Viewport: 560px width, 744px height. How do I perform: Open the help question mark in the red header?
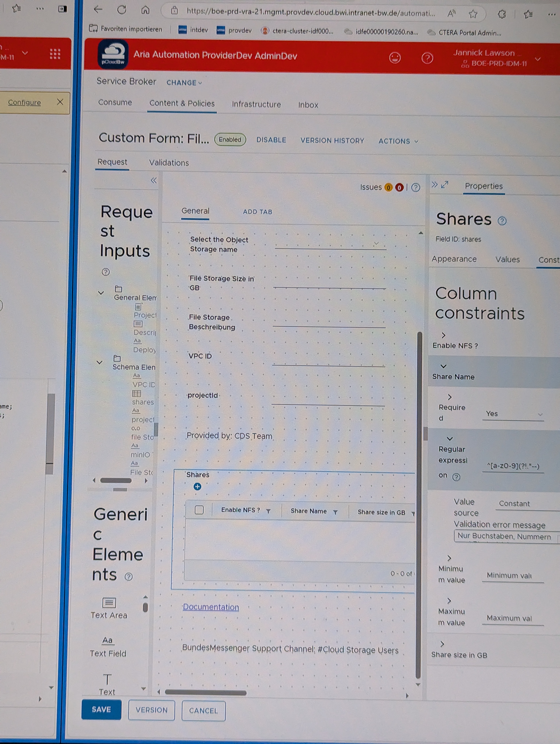(427, 58)
